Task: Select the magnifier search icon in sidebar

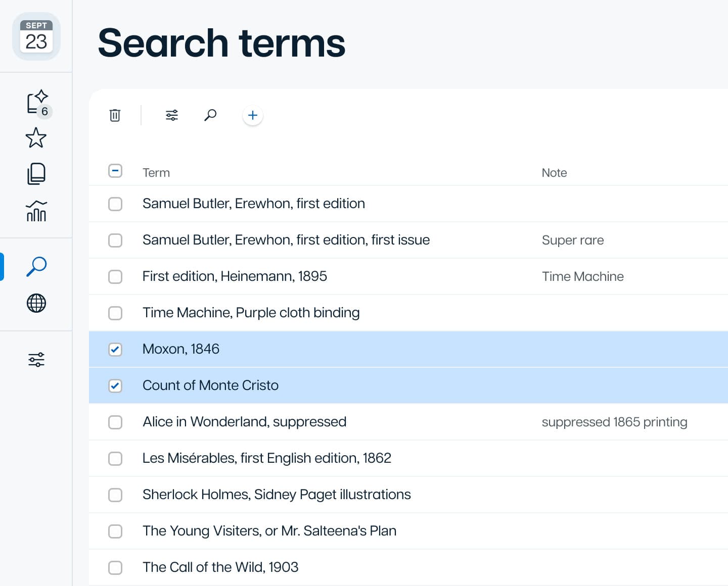Action: pos(36,266)
